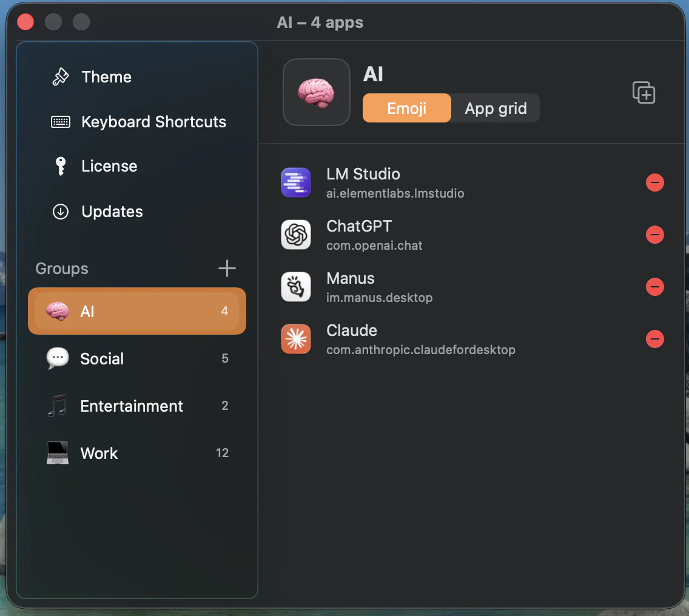Viewport: 689px width, 616px height.
Task: Open the Theme settings
Action: click(136, 77)
